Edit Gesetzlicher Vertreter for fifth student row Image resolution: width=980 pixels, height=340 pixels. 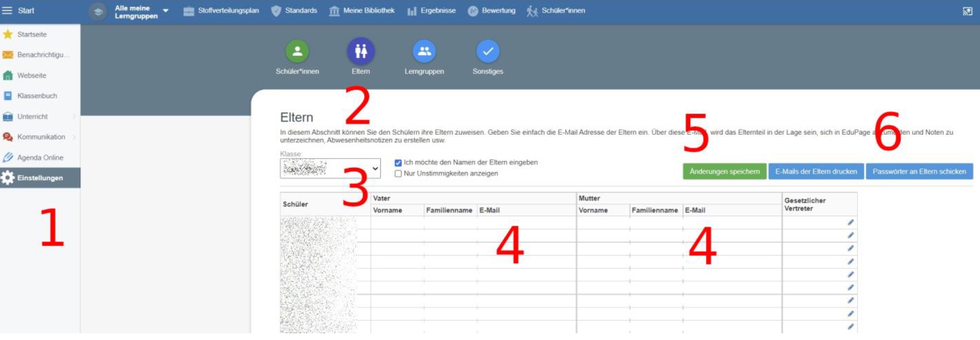[850, 275]
